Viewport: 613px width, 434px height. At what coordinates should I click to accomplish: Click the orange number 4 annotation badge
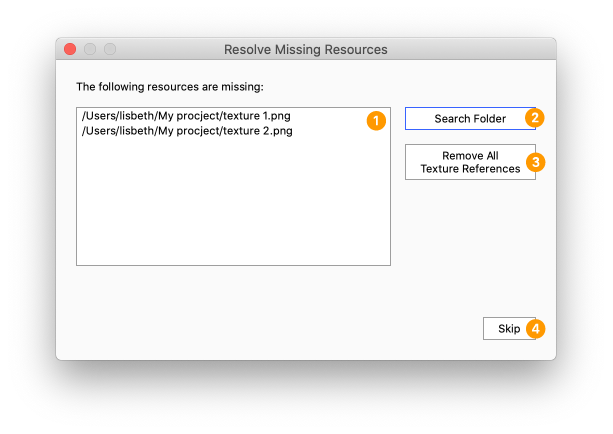coord(536,329)
